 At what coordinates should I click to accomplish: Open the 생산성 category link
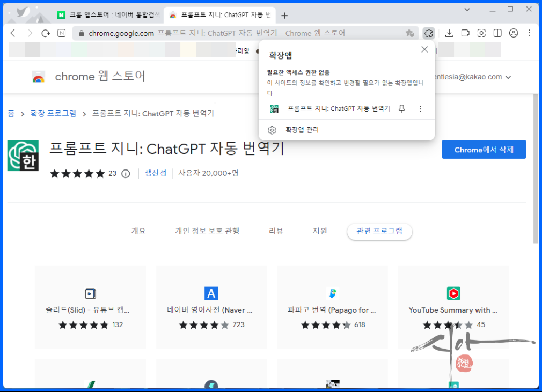click(x=155, y=173)
